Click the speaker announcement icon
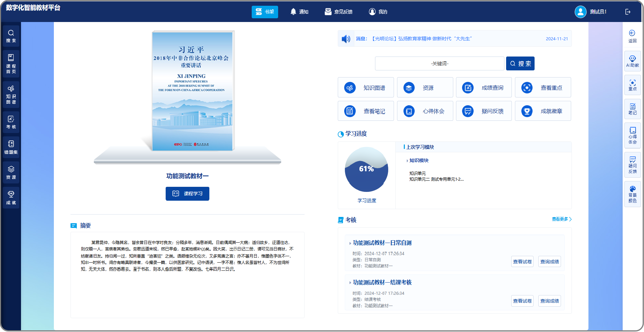The width and height of the screenshot is (644, 332). coord(346,39)
